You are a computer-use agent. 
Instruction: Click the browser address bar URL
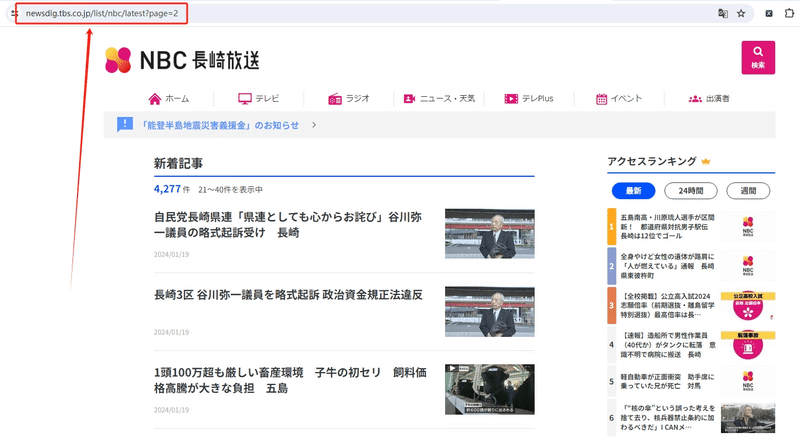point(102,13)
